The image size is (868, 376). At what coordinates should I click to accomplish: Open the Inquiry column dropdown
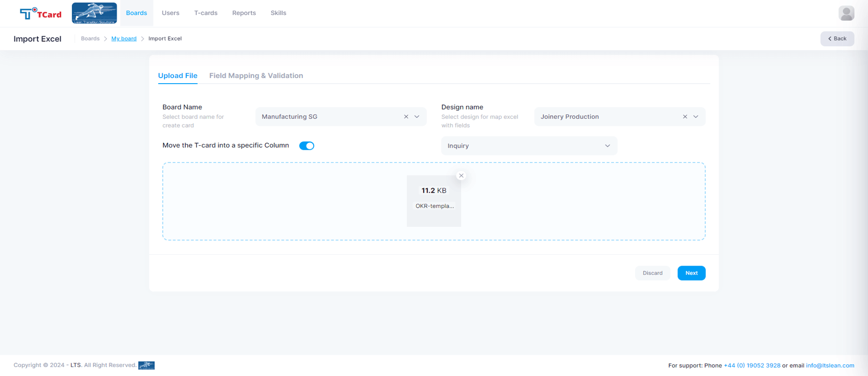click(x=529, y=146)
